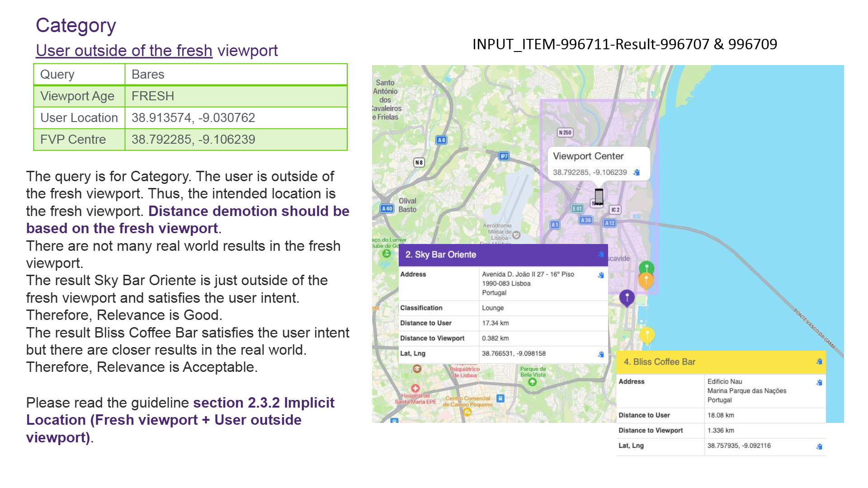Screen dimensions: 868x488
Task: Click 'Edificio Nau' address text
Action: [x=725, y=382]
